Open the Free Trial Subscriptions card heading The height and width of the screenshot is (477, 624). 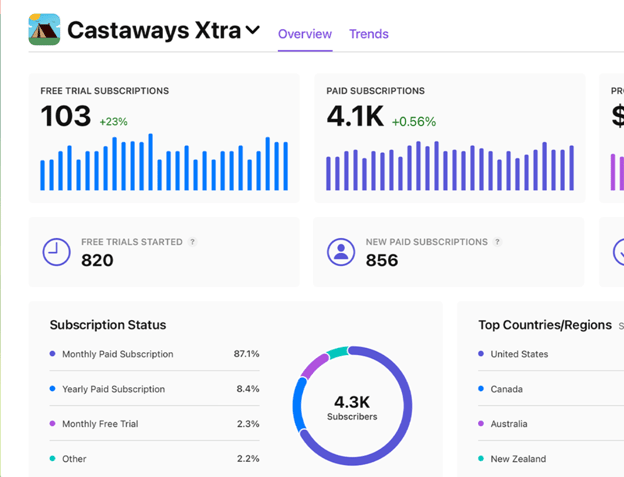click(105, 91)
